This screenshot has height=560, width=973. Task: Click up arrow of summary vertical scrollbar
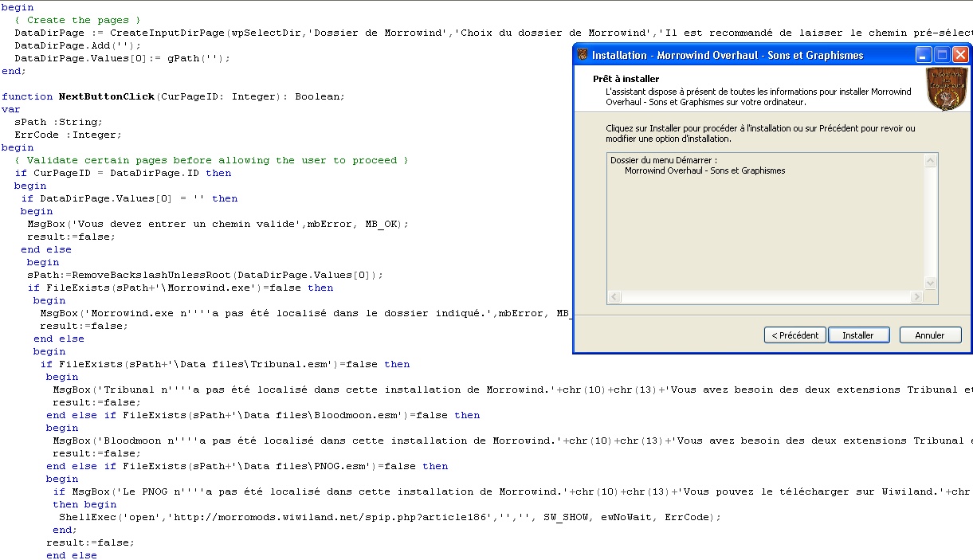pos(930,160)
